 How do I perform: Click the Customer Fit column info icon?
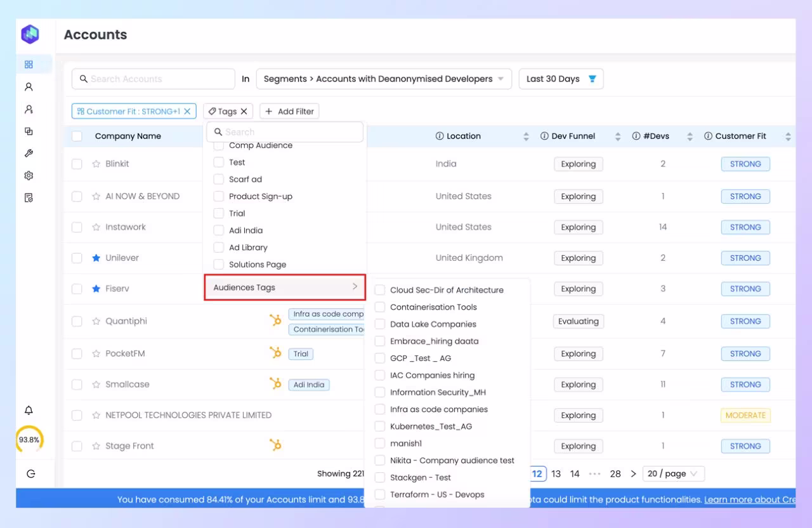pos(708,136)
